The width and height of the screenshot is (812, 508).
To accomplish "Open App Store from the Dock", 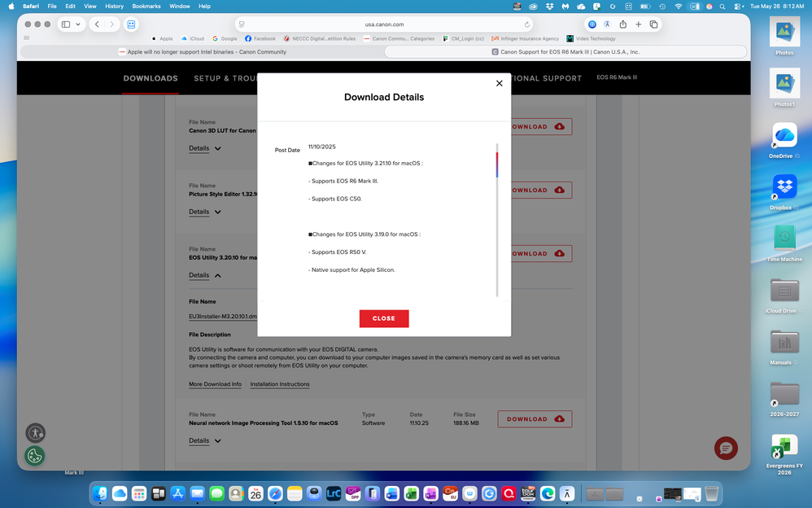I will pyautogui.click(x=177, y=493).
